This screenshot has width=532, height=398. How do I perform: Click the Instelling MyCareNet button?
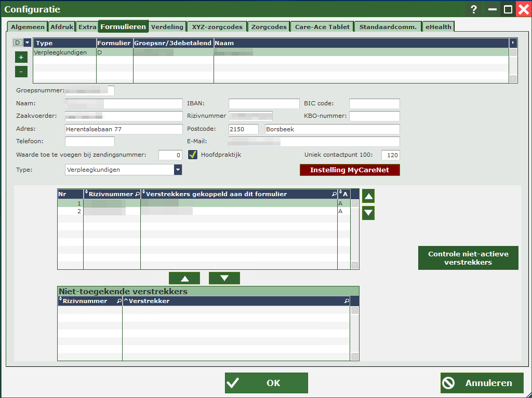pos(350,170)
